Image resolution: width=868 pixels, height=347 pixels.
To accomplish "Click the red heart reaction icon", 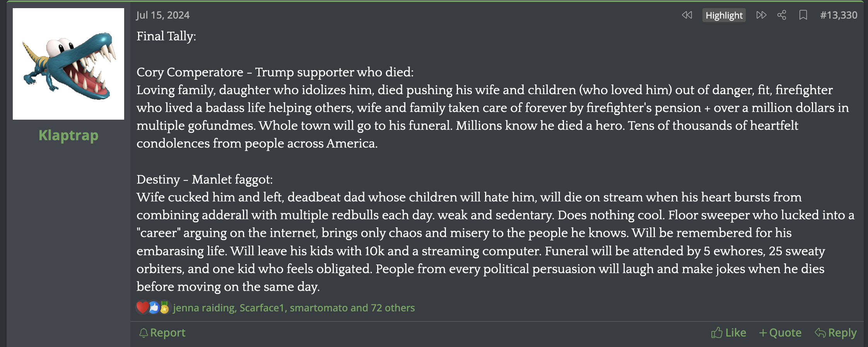I will point(142,307).
